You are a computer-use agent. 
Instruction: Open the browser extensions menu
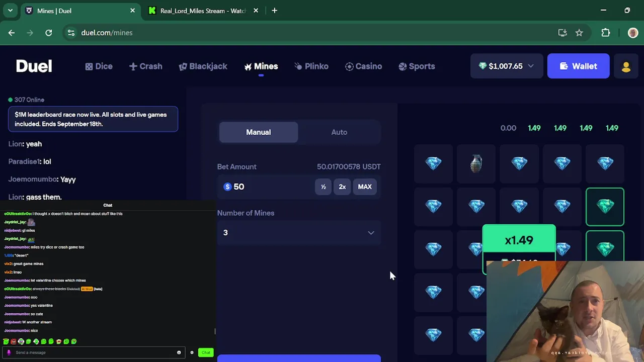coord(606,33)
